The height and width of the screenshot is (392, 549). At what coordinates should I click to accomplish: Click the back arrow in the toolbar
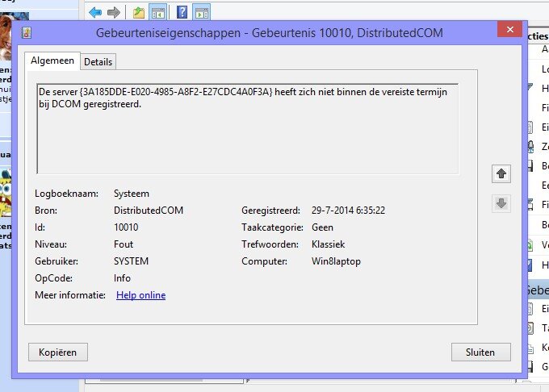click(x=95, y=12)
